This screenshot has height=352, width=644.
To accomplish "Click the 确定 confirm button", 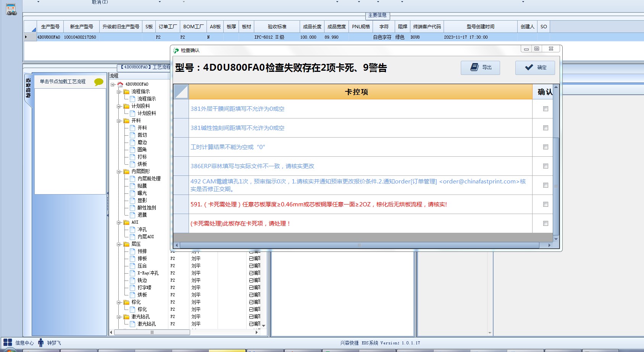I will coord(535,68).
